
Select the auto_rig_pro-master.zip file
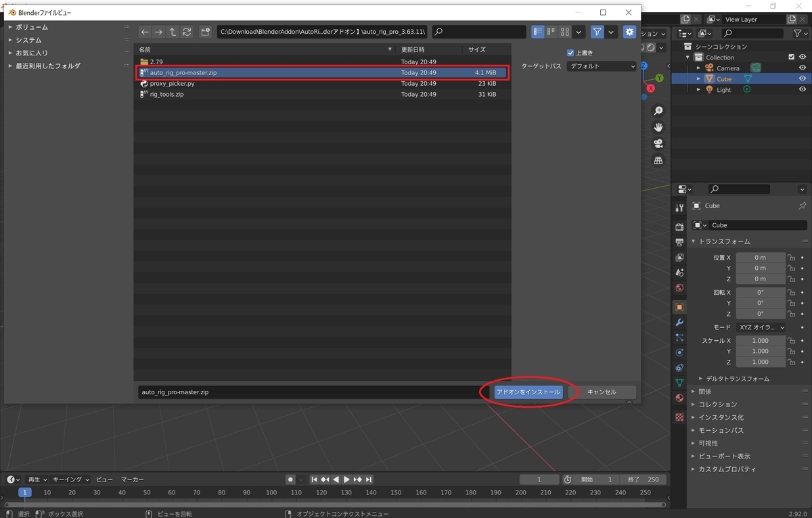point(322,72)
